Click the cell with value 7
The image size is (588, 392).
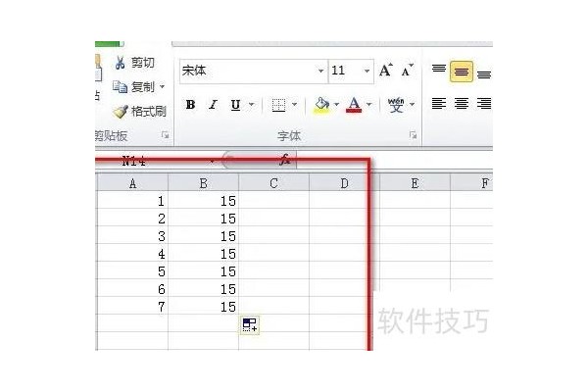(x=132, y=307)
